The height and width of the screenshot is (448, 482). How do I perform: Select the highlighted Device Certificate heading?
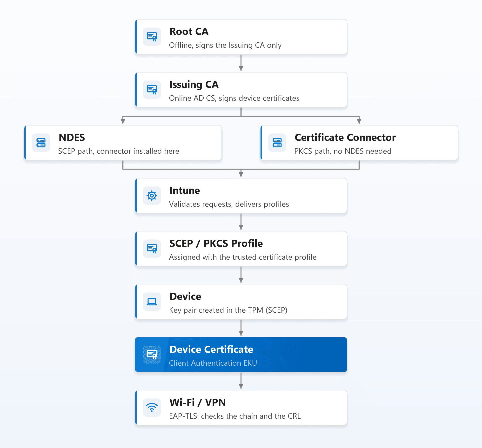pos(211,349)
